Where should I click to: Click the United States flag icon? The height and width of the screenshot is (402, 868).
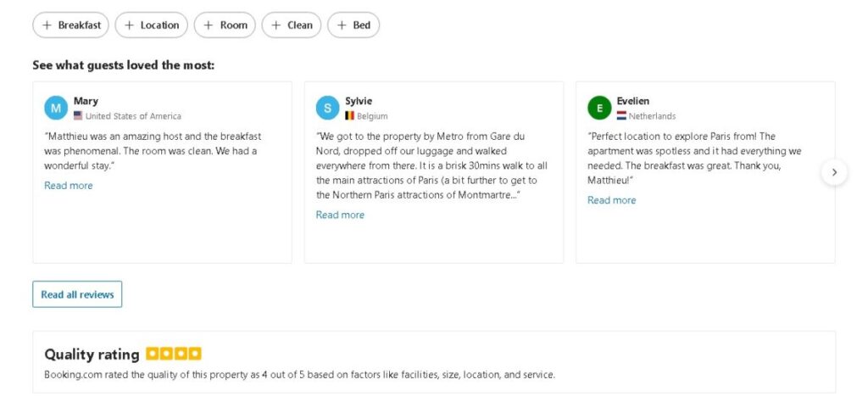point(78,115)
